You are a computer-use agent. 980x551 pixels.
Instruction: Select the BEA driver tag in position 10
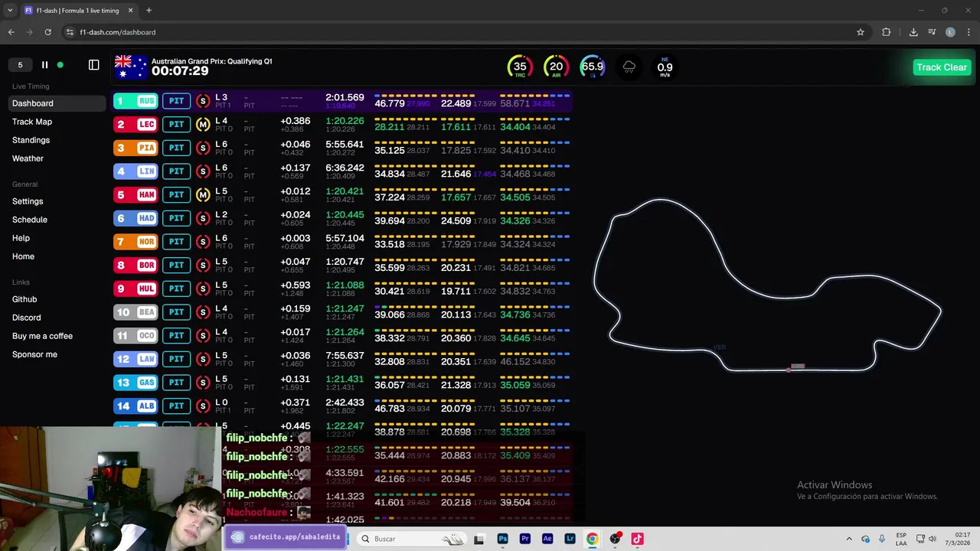tap(136, 312)
